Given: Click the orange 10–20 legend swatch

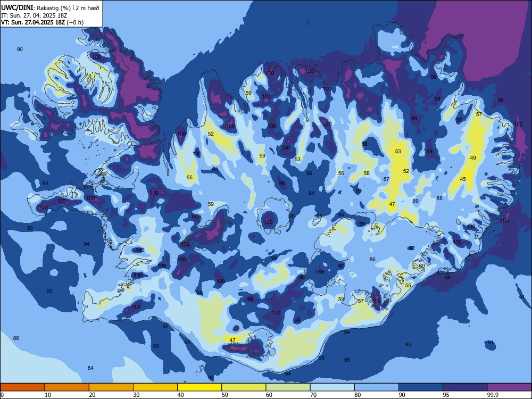Looking at the screenshot, I should point(67,387).
